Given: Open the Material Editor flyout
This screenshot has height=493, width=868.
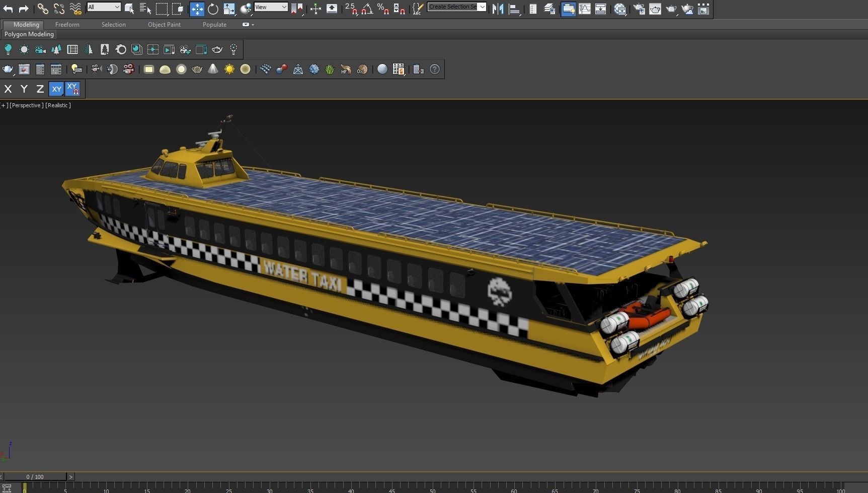Looking at the screenshot, I should 620,9.
